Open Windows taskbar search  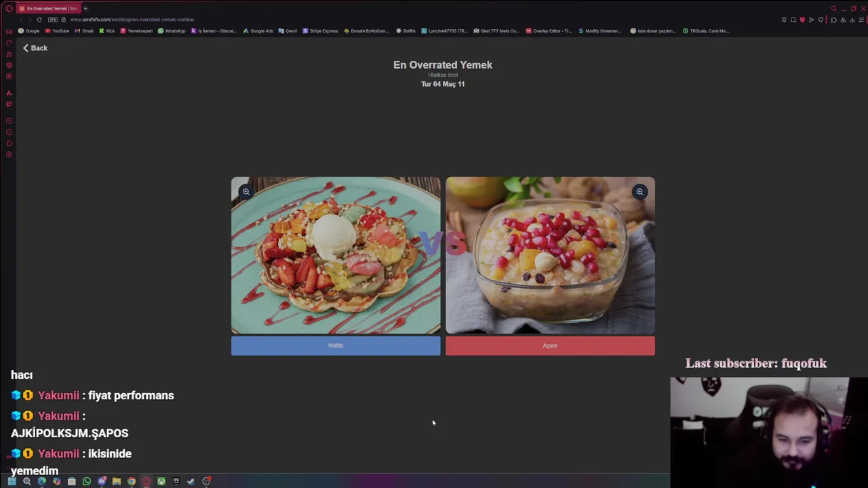[26, 481]
